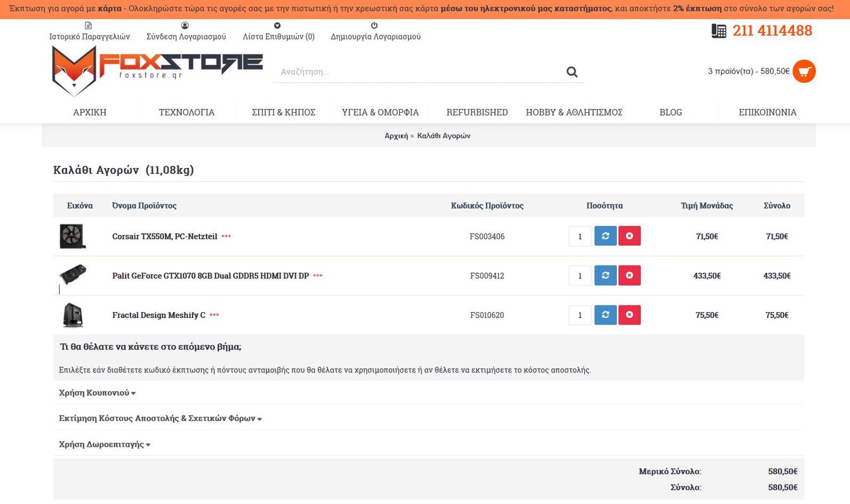Viewport: 850px width, 504px height.
Task: Expand Εκτίμηση Κόστους Αποστολής & Σχετικών Φόρων
Action: click(x=160, y=418)
